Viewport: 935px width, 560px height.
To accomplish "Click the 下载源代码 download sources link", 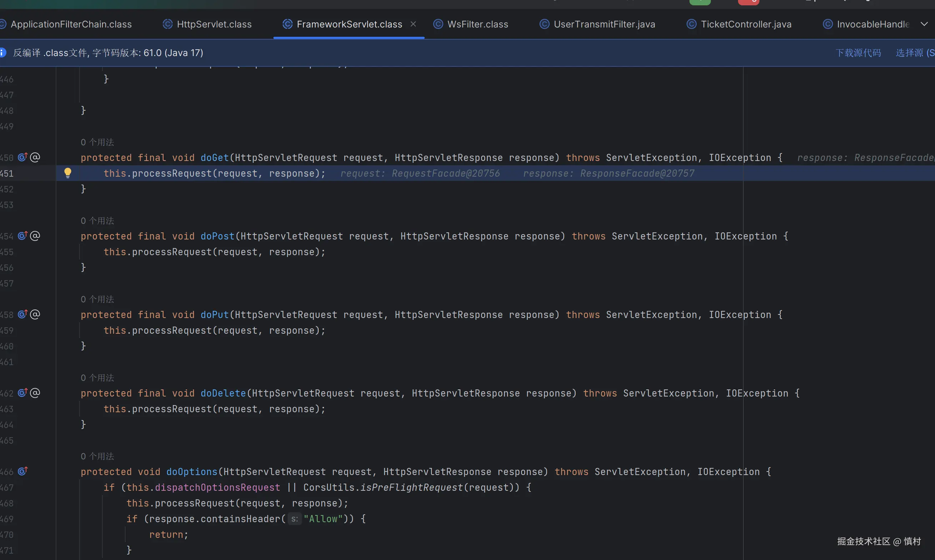I will point(858,52).
